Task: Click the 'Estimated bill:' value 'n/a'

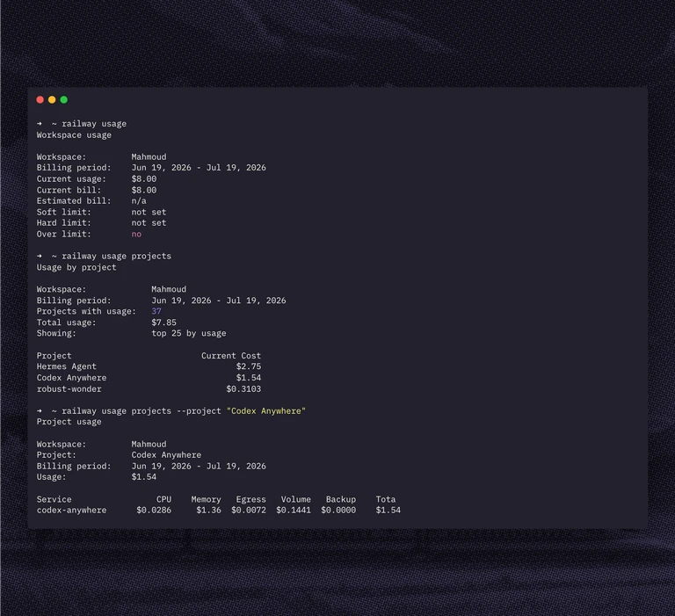Action: point(139,201)
